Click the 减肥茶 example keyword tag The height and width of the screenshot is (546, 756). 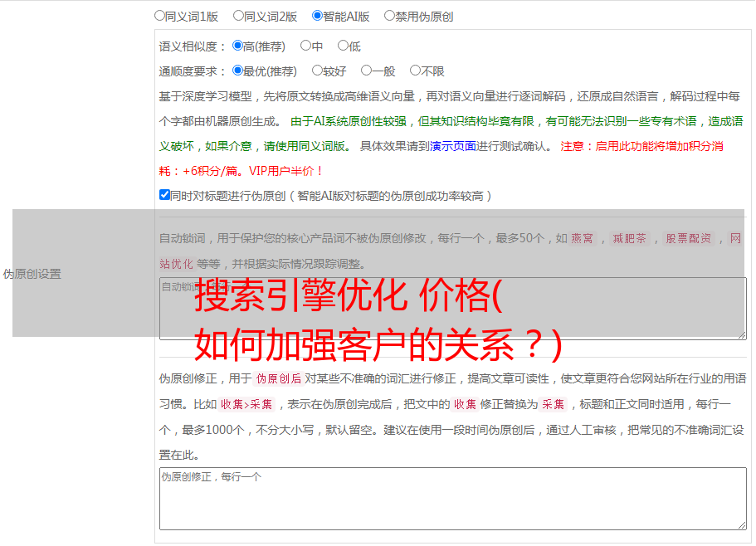(x=629, y=238)
